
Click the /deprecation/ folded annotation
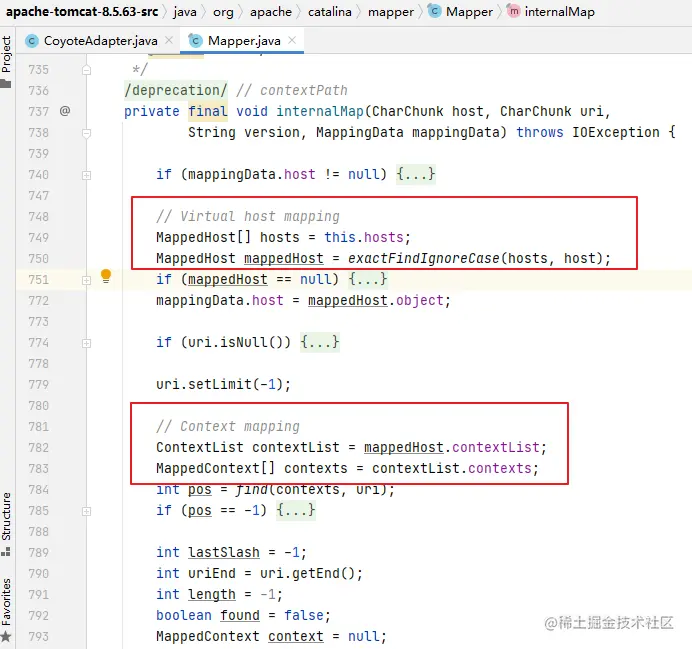coord(176,90)
